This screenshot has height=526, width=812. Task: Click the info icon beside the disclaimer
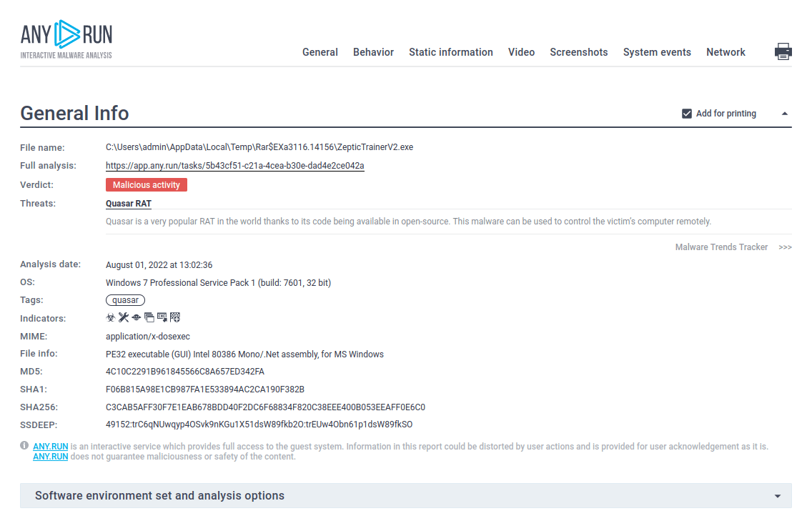24,446
